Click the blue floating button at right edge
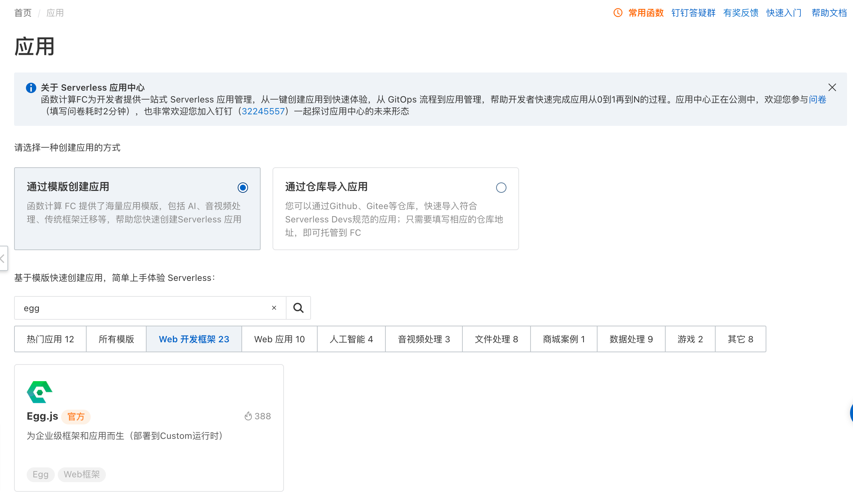 pyautogui.click(x=851, y=413)
